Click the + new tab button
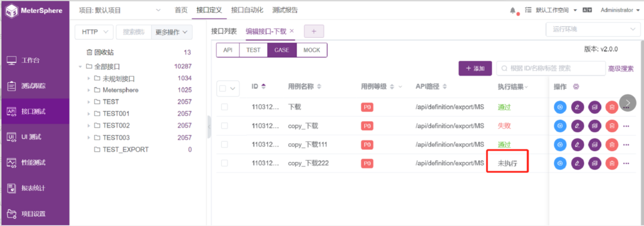Image resolution: width=644 pixels, height=226 pixels. point(314,31)
